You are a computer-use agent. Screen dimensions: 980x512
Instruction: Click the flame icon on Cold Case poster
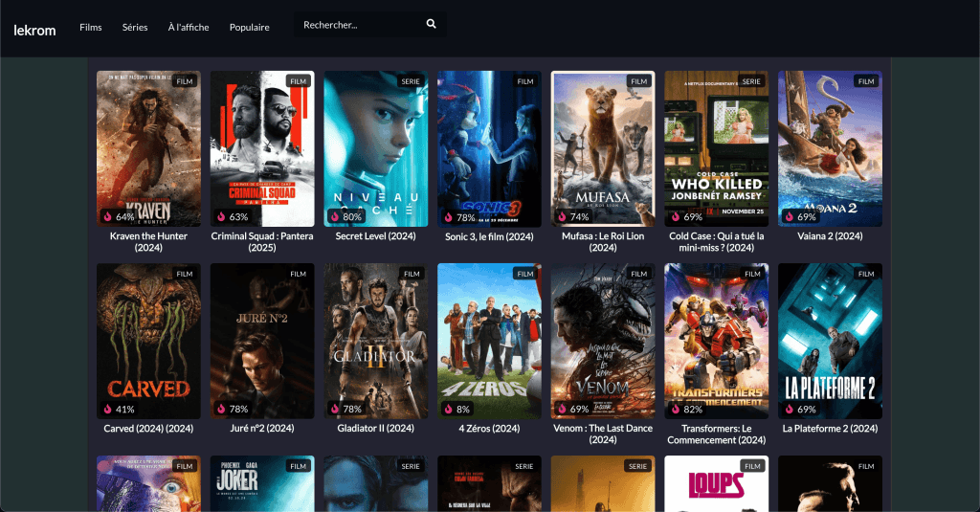click(676, 216)
